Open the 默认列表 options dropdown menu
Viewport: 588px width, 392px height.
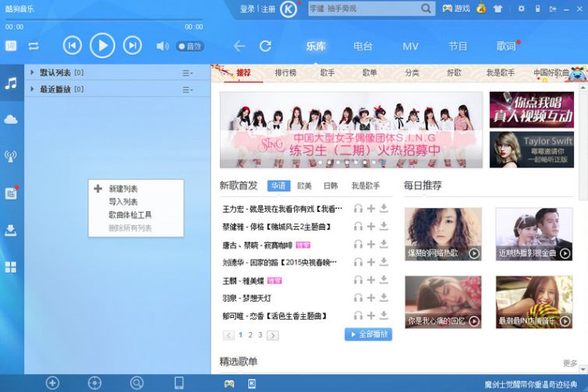pos(187,72)
